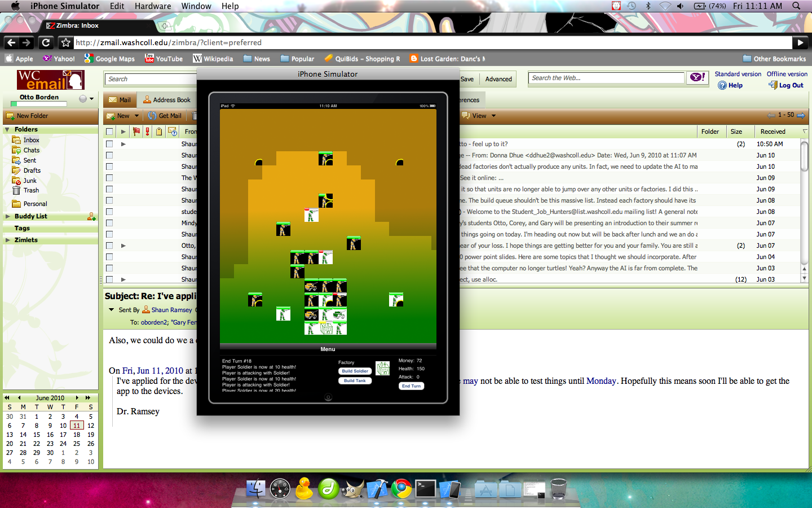Open the Google Chrome icon in the Dock

click(x=401, y=489)
